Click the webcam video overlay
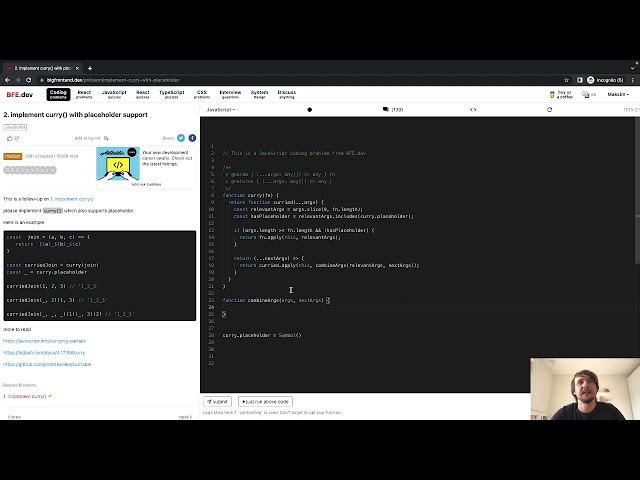 point(585,389)
